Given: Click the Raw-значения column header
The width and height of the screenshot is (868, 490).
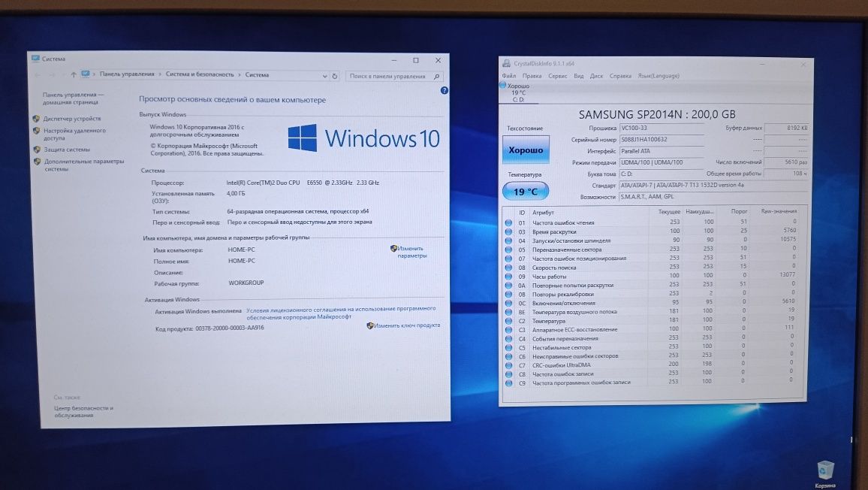Looking at the screenshot, I should point(779,211).
